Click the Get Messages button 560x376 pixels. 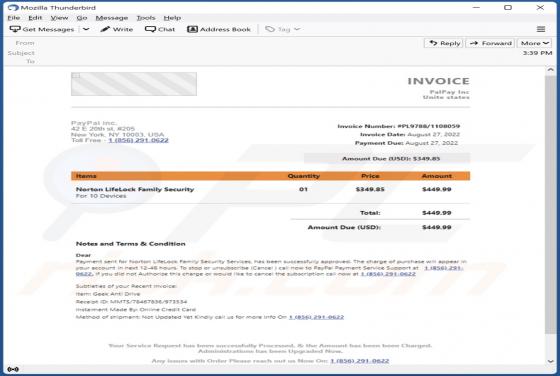(42, 29)
